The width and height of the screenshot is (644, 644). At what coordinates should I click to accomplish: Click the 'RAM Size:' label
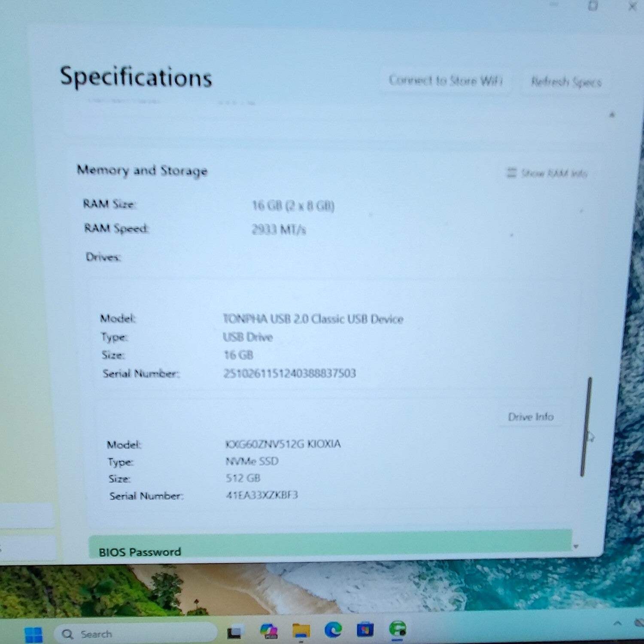(x=109, y=204)
